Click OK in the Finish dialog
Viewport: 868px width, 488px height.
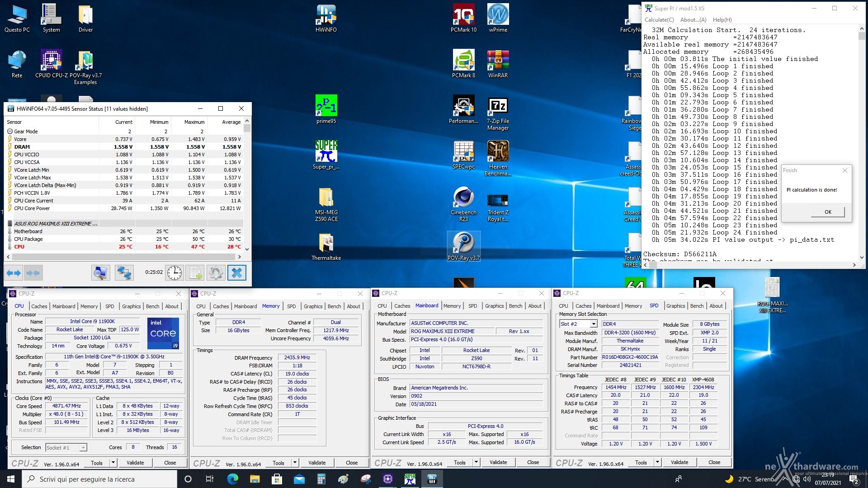coord(828,212)
